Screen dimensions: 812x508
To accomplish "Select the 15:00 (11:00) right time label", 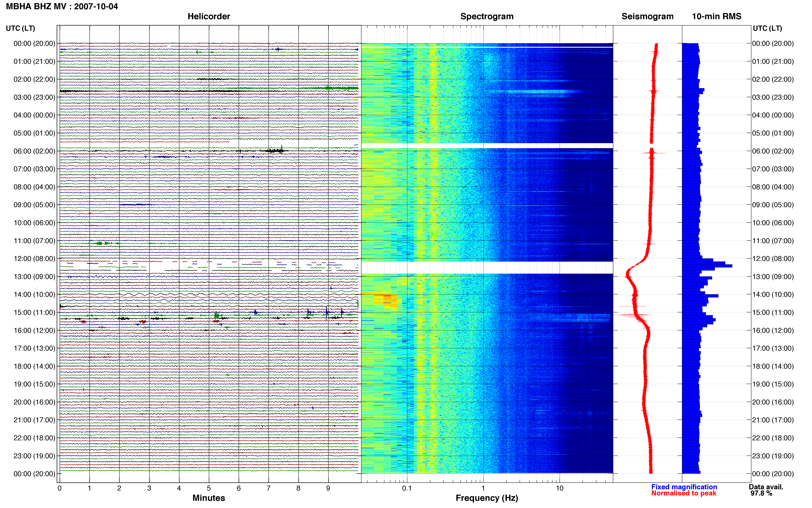I will point(773,312).
